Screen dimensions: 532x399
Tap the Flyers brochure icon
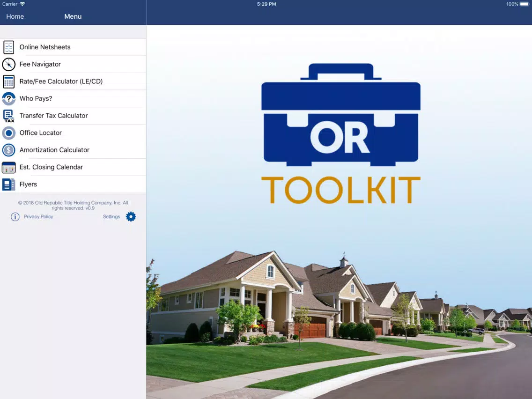(8, 185)
